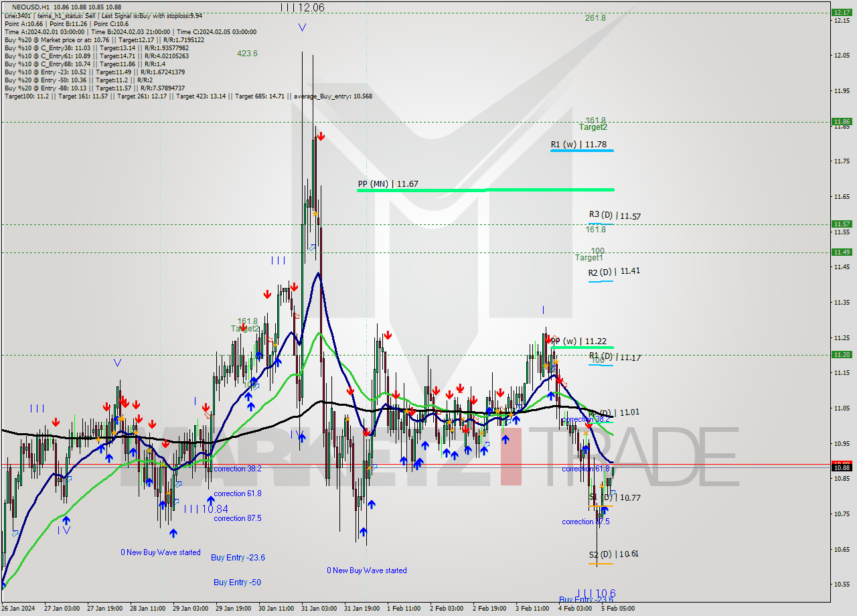The width and height of the screenshot is (857, 616).
Task: Click the '30 Jan 11:00' time axis label
Action: tap(276, 609)
